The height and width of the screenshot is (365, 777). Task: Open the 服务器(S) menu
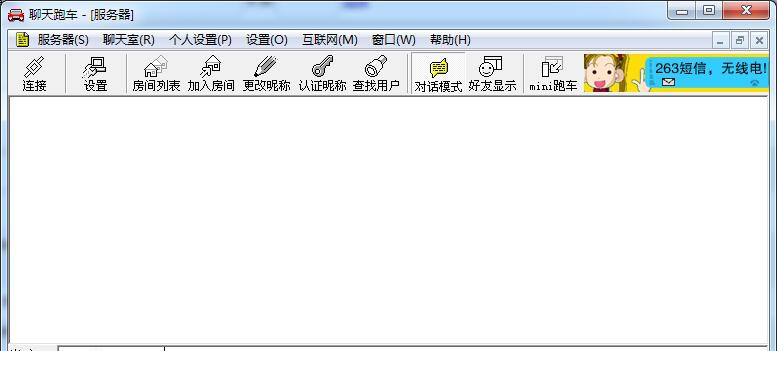[63, 40]
